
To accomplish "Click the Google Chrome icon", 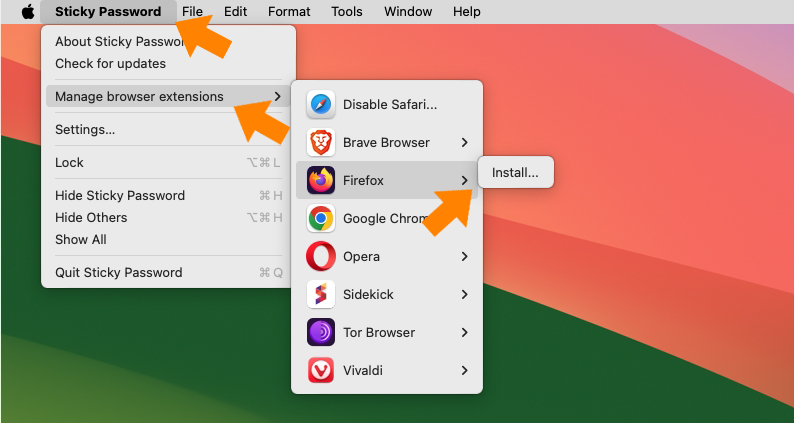I will point(321,218).
